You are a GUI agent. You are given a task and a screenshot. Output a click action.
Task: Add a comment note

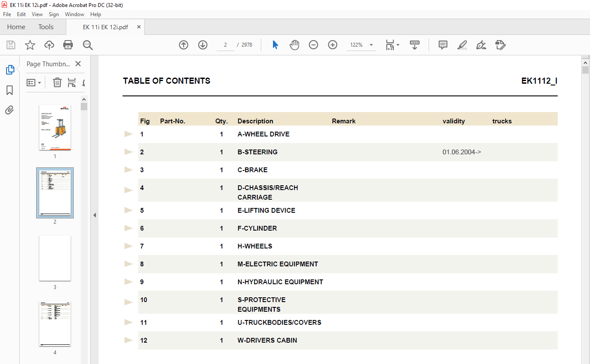(443, 45)
